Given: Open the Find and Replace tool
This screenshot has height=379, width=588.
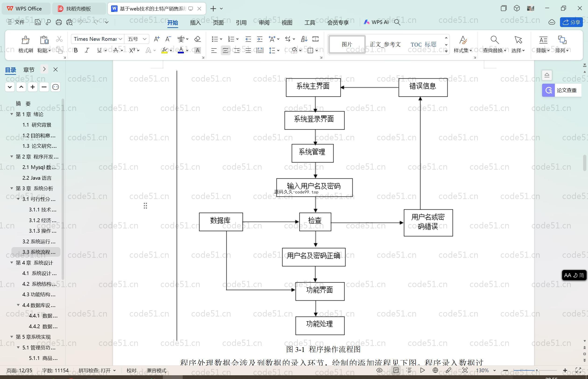Looking at the screenshot, I should point(494,44).
